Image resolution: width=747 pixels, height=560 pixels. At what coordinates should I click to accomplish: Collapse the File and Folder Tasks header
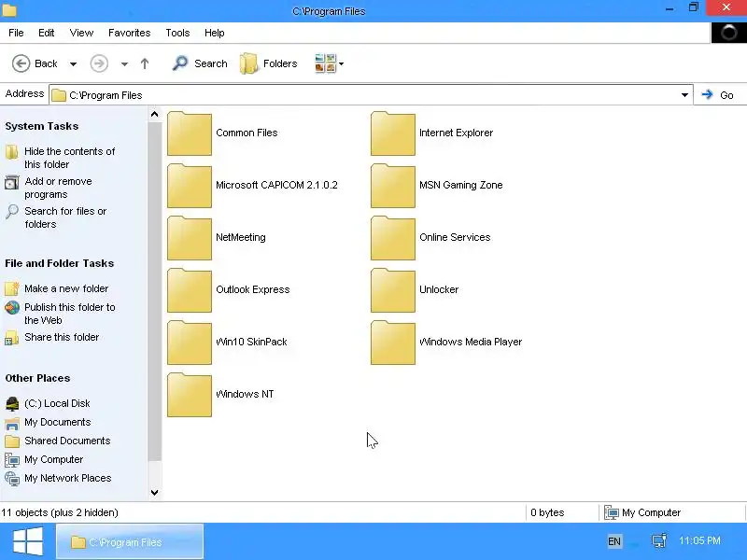click(x=60, y=263)
